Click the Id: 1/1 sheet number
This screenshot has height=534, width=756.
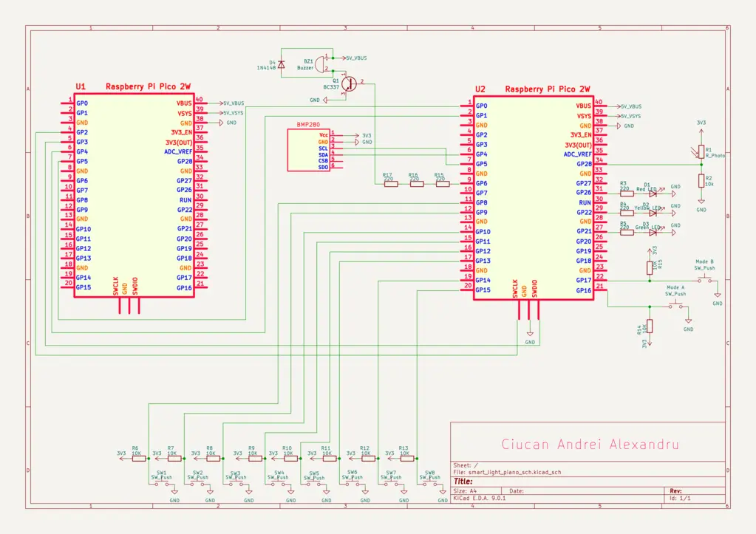[x=680, y=499]
